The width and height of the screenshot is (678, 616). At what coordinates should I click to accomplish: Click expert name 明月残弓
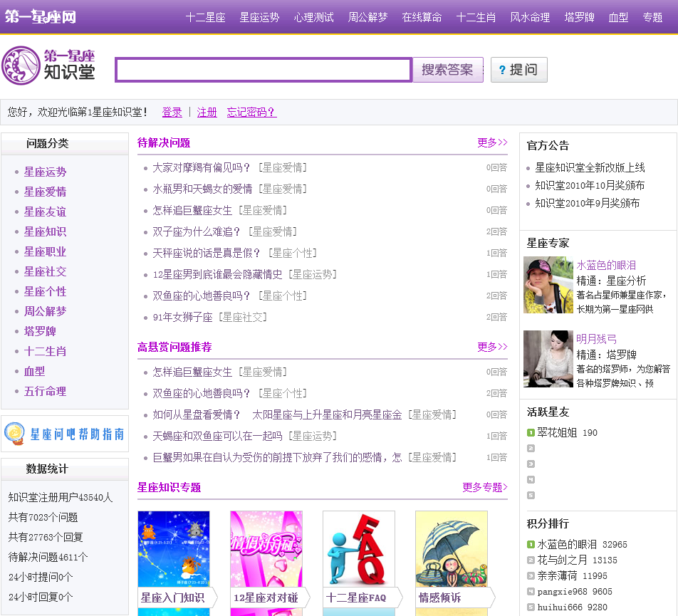[596, 339]
